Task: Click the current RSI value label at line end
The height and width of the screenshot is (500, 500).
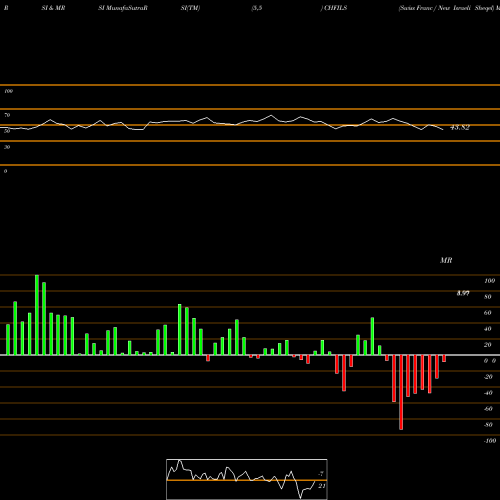Action: (460, 127)
